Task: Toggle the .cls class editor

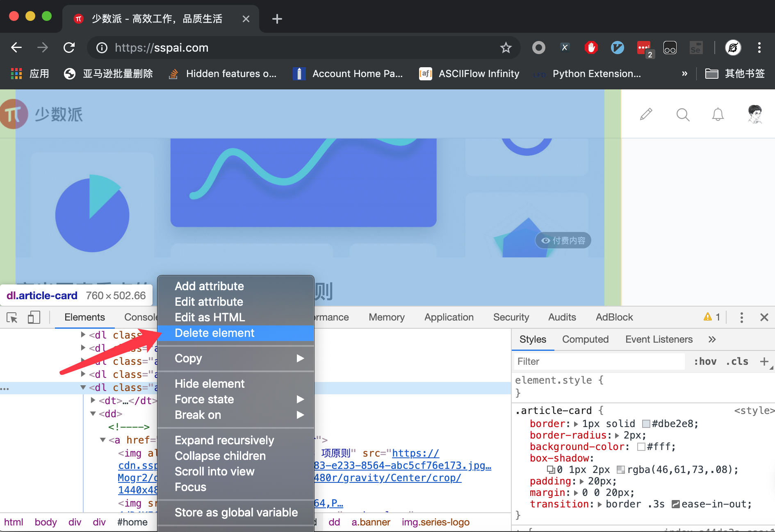Action: [737, 361]
